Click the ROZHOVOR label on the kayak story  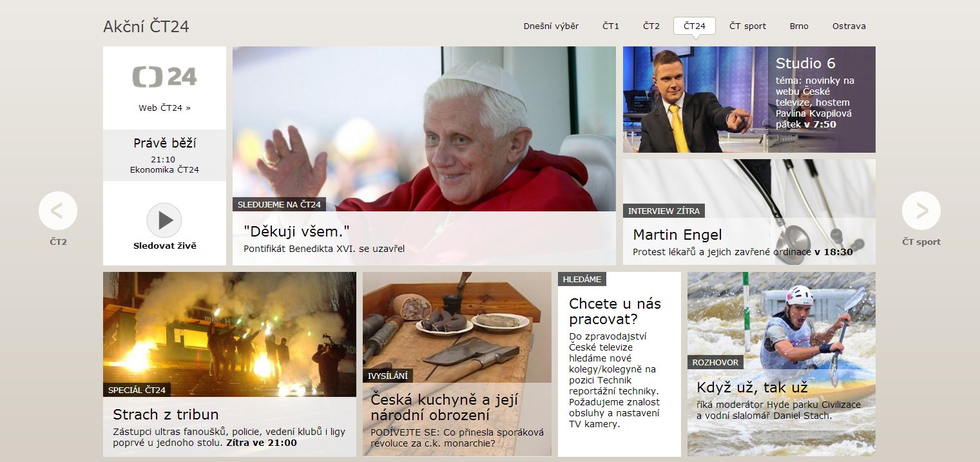(716, 362)
